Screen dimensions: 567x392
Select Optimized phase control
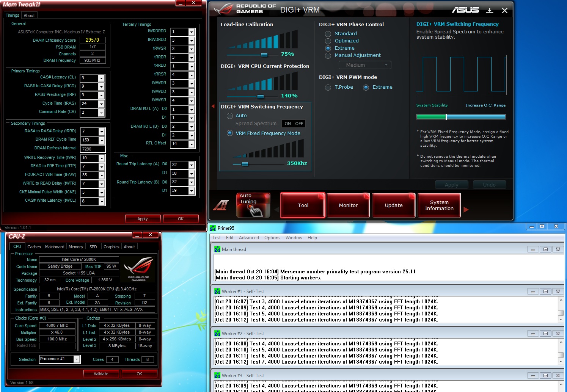click(x=328, y=41)
